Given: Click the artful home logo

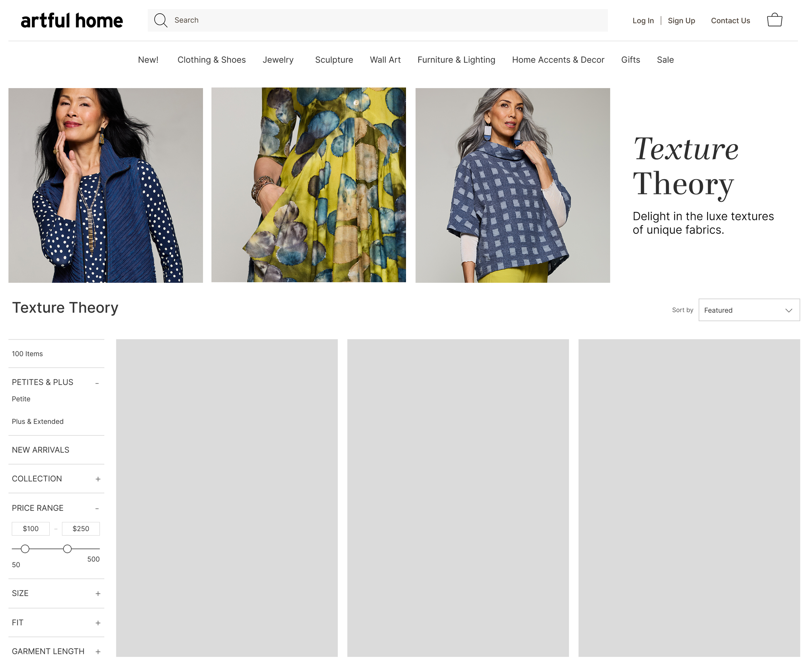Looking at the screenshot, I should (x=72, y=21).
